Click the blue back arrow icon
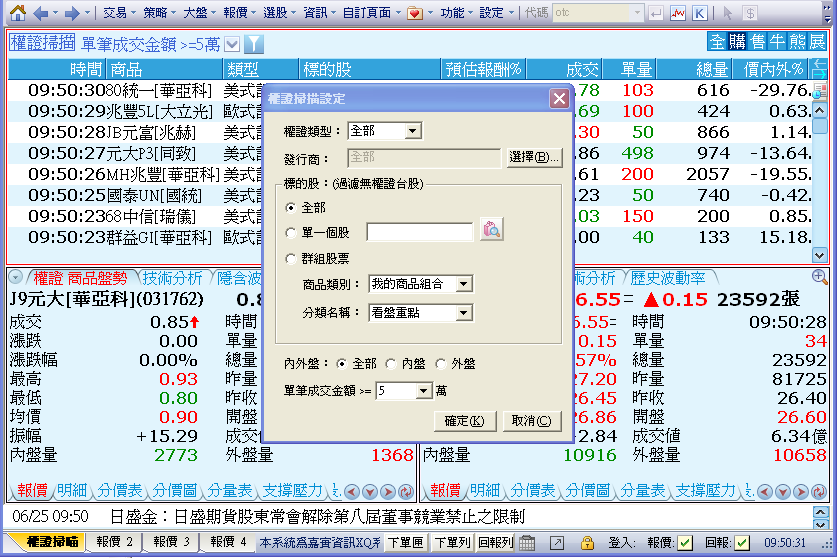837x558 pixels. 40,13
